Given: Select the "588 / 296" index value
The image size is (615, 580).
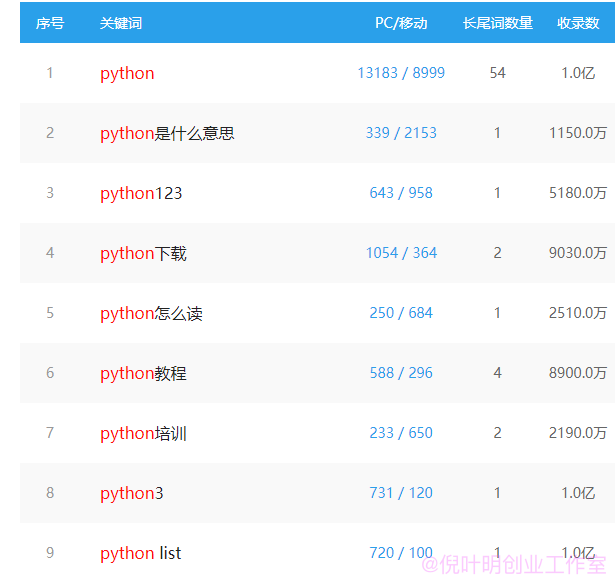Looking at the screenshot, I should [401, 373].
